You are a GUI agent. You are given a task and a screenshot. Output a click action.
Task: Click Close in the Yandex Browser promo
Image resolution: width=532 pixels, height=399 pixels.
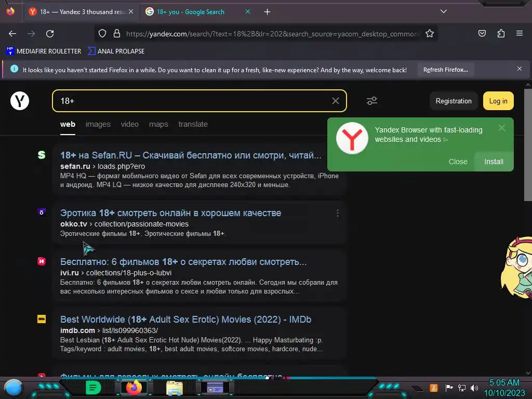[x=458, y=162]
